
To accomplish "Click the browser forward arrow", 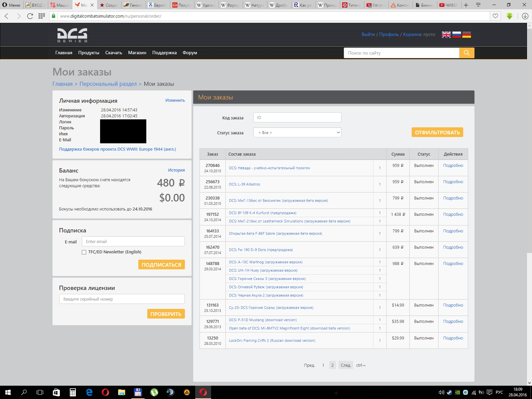I will pos(19,16).
